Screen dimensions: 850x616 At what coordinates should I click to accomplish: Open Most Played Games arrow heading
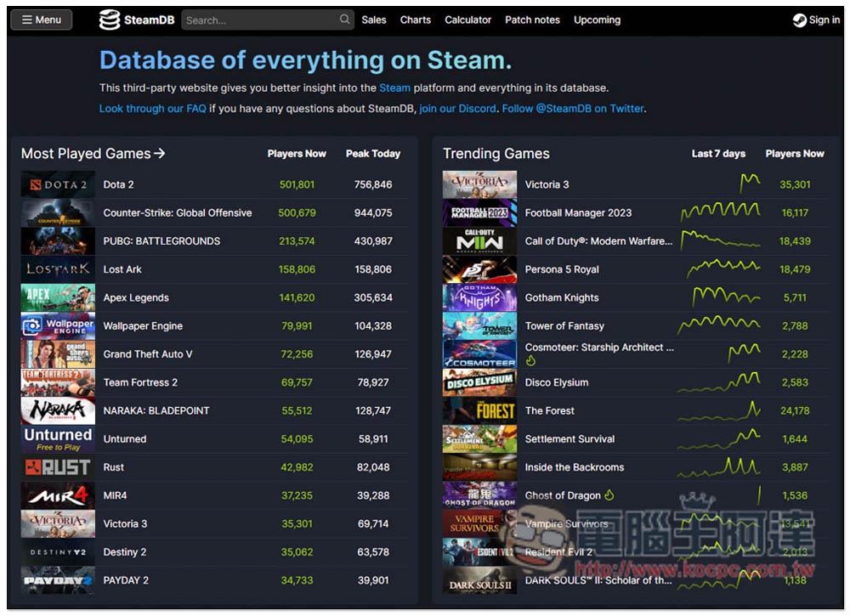[x=93, y=154]
